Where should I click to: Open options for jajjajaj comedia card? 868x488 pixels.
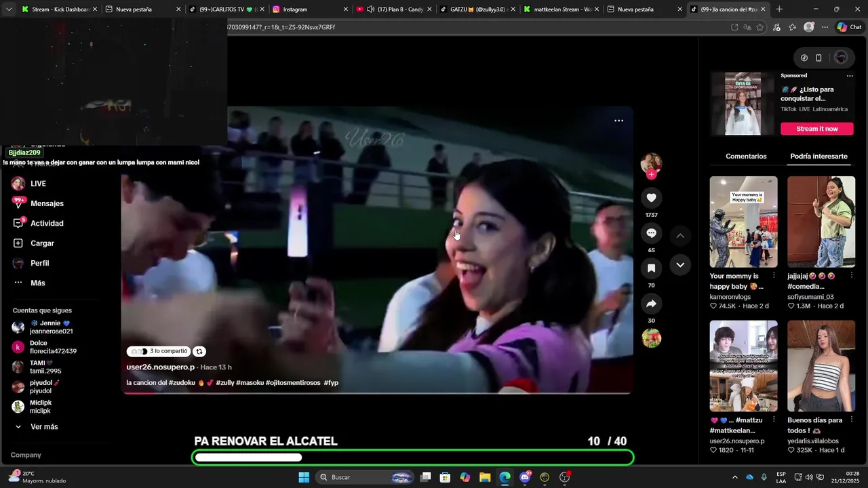(x=852, y=276)
